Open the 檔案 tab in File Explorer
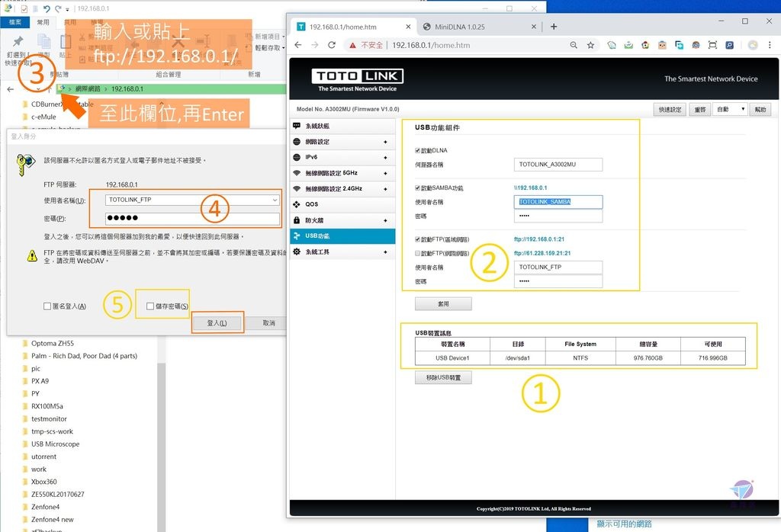781x532 pixels. [x=15, y=22]
